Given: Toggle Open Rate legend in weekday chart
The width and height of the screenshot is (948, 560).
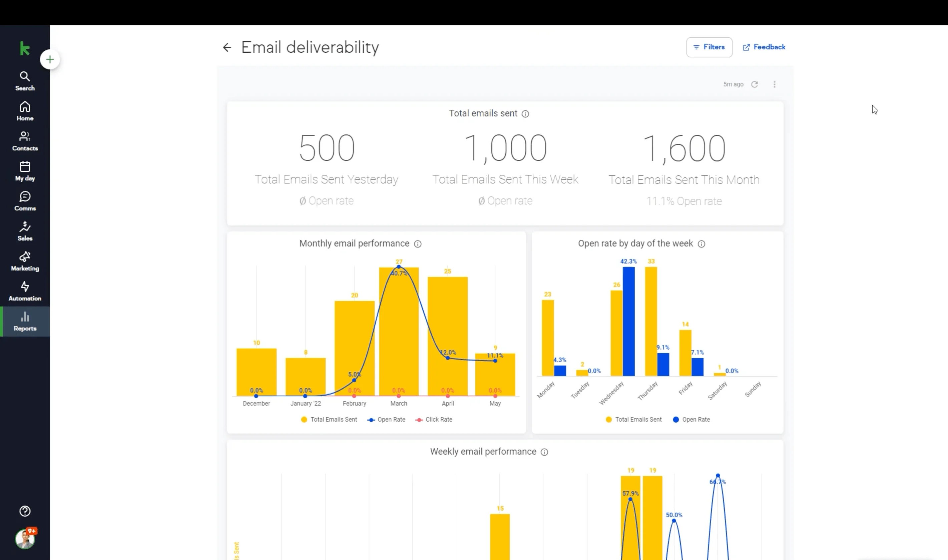Looking at the screenshot, I should (x=691, y=419).
